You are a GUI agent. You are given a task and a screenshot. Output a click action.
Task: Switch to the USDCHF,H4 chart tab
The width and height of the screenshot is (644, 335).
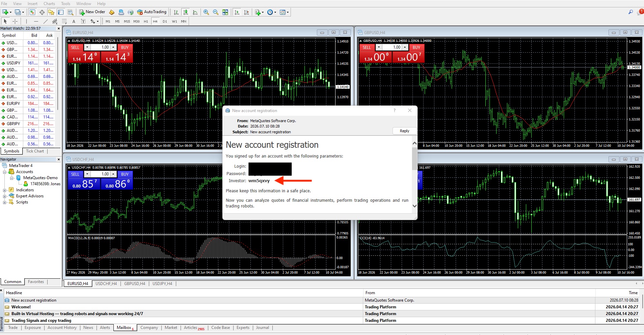pyautogui.click(x=106, y=284)
